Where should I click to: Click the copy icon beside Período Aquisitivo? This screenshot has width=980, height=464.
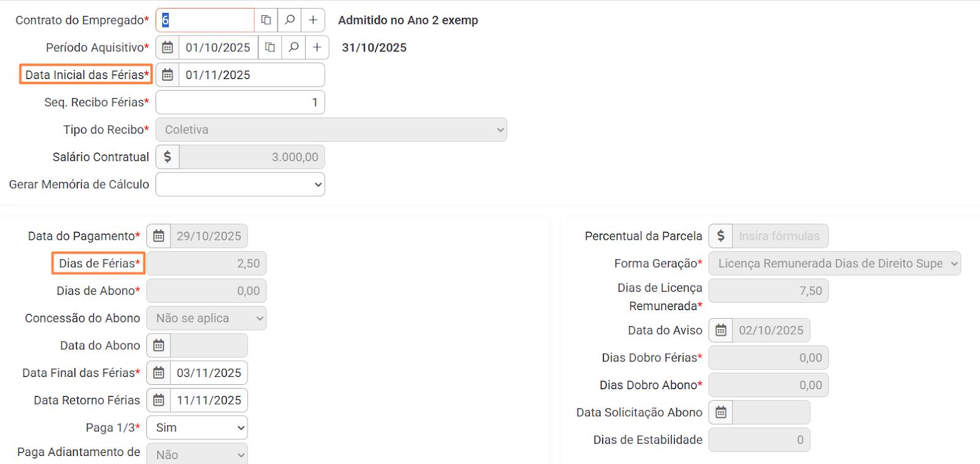(269, 48)
